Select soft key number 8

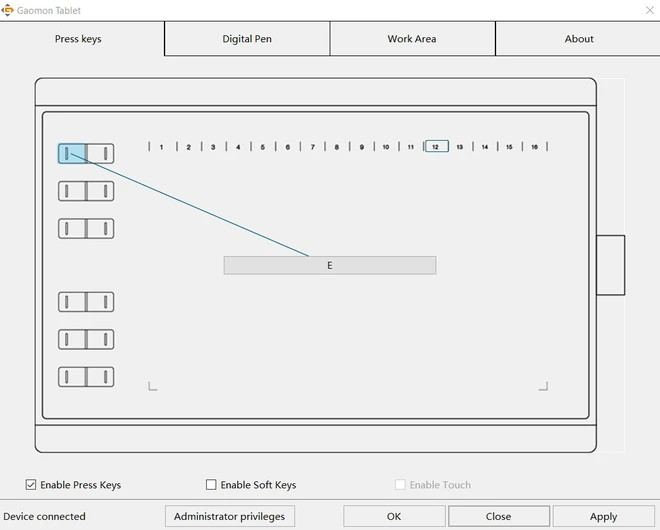tap(337, 147)
